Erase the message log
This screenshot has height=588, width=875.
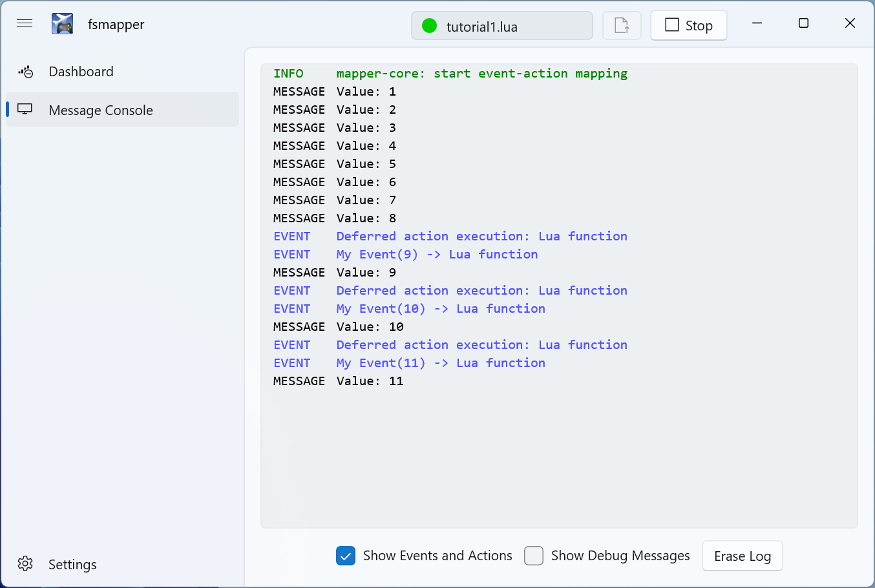pos(743,556)
